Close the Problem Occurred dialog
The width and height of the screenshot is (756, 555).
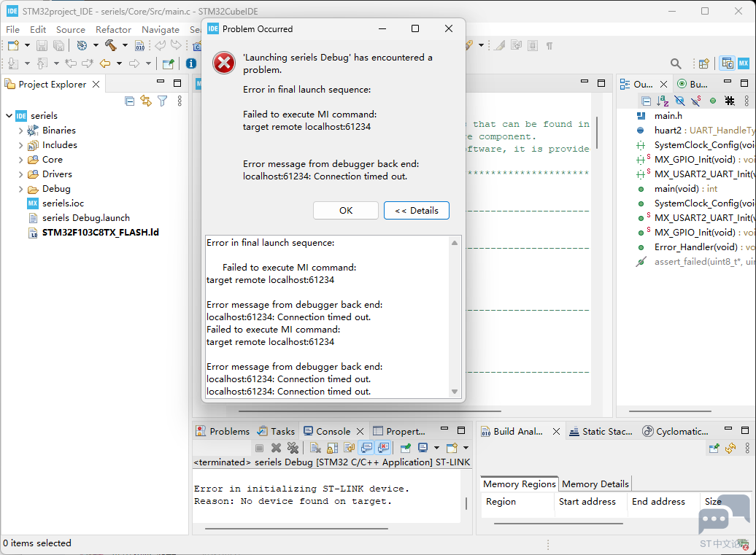click(x=448, y=29)
